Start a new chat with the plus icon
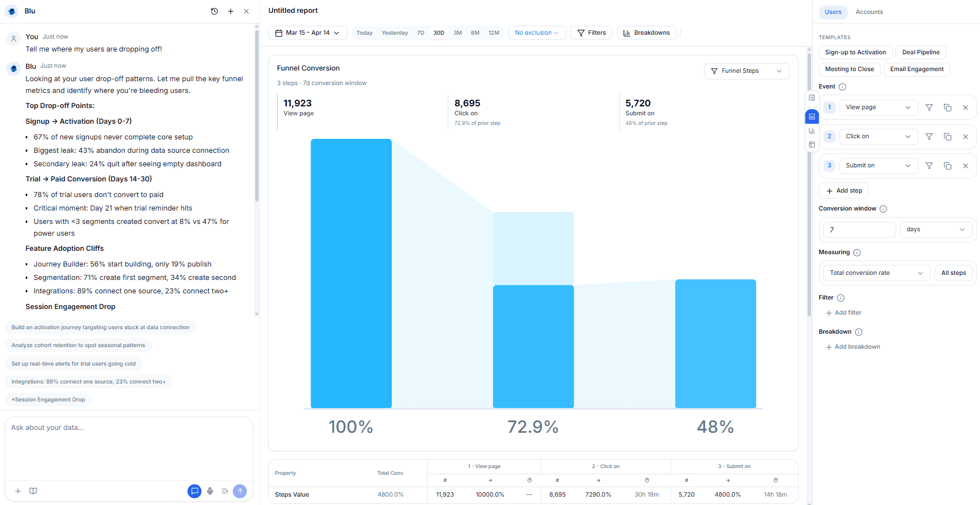The width and height of the screenshot is (980, 505). click(231, 11)
